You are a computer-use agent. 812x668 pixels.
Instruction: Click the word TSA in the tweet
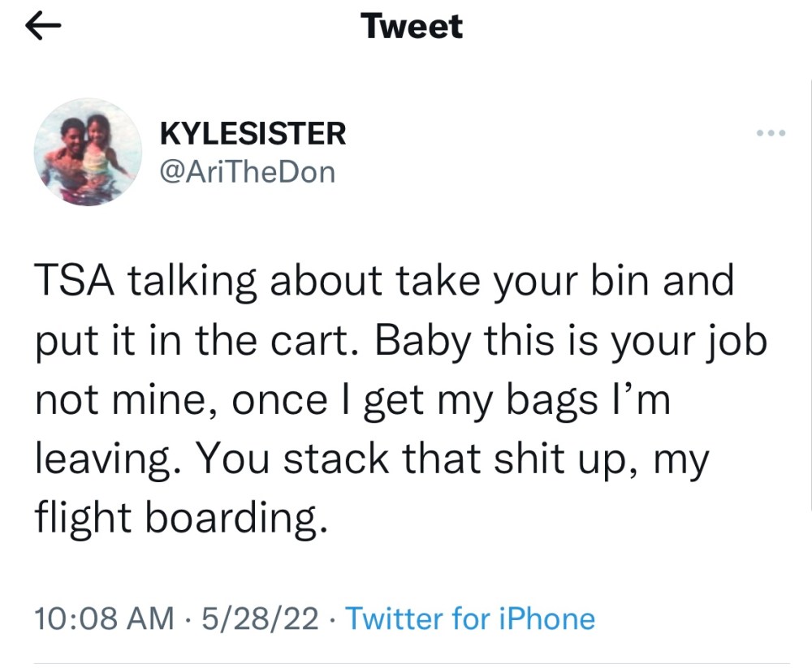75,281
